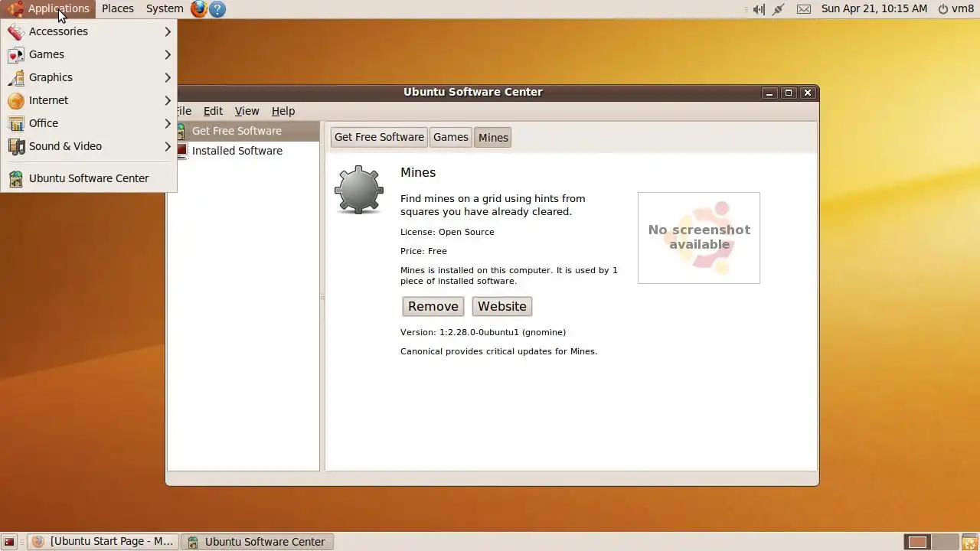
Task: Expand the Sound & Video submenu arrow
Action: (x=168, y=146)
